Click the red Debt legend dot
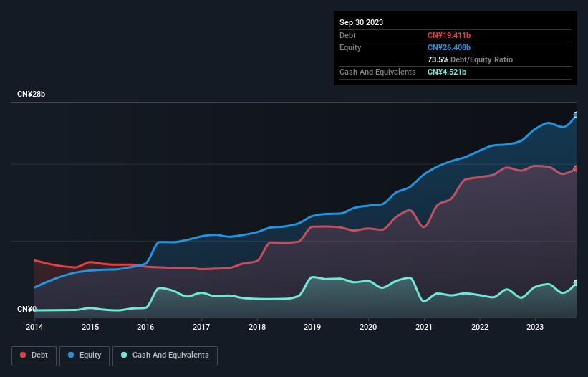The width and height of the screenshot is (588, 377). (x=23, y=355)
